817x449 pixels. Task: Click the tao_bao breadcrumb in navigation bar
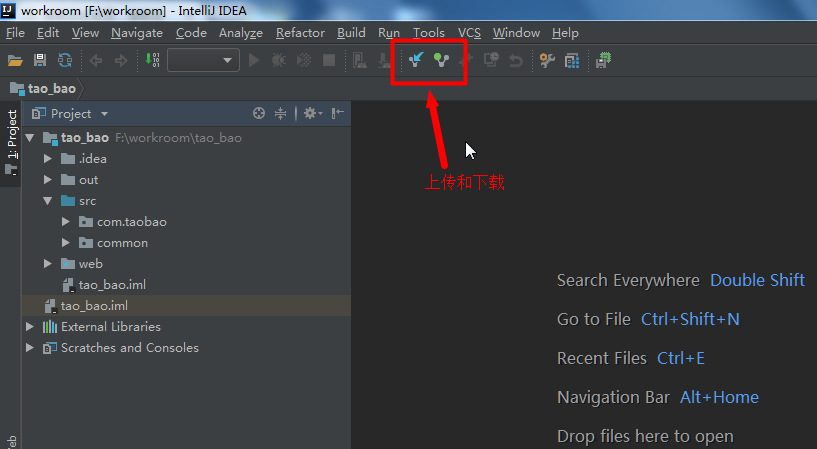pos(44,89)
